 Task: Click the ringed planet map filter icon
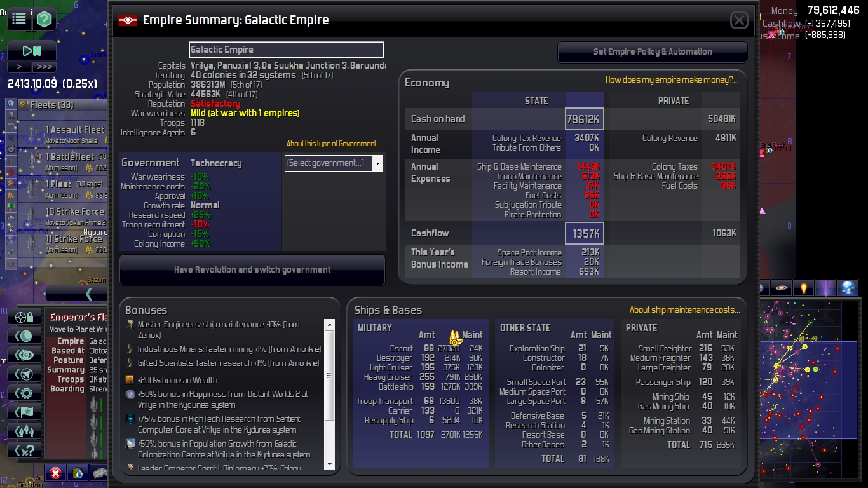[782, 288]
